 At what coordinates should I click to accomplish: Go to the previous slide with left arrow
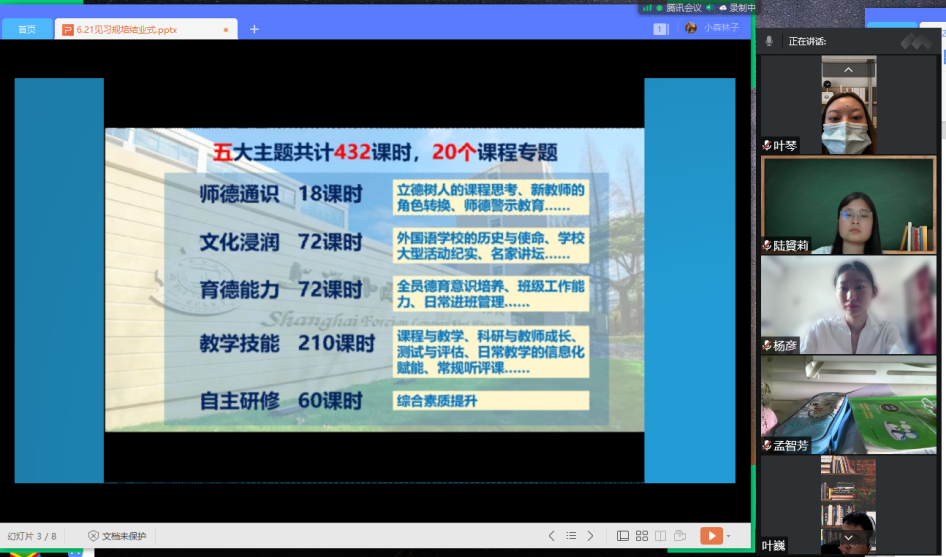(x=551, y=536)
